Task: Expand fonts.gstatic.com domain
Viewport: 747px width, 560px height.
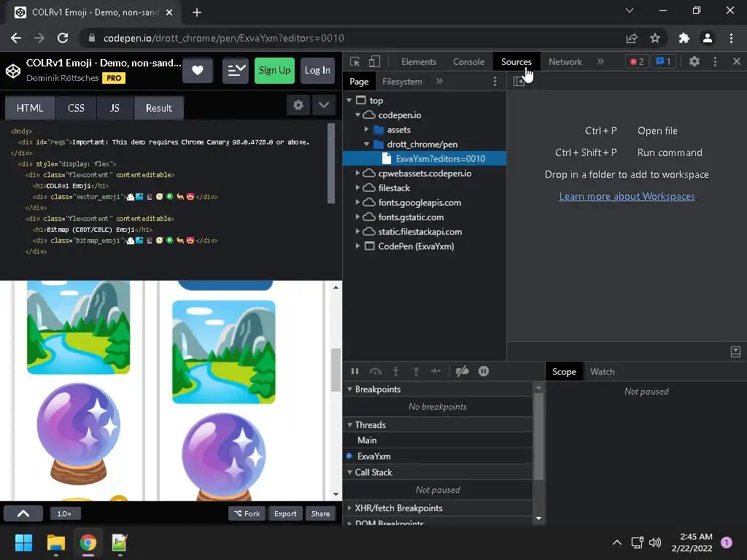Action: point(357,217)
